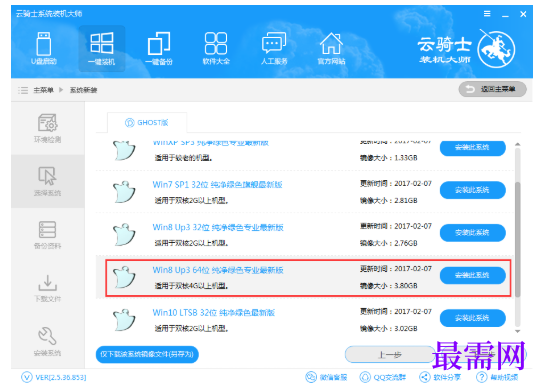Install the WinXP SP3 system
This screenshot has width=544, height=387.
(473, 148)
